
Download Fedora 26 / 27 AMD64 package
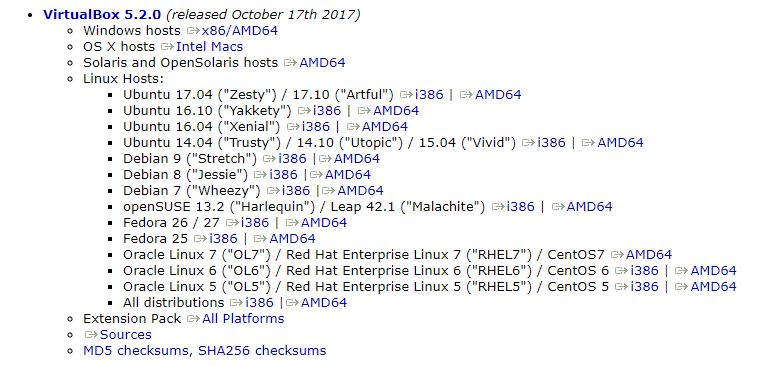pos(324,223)
